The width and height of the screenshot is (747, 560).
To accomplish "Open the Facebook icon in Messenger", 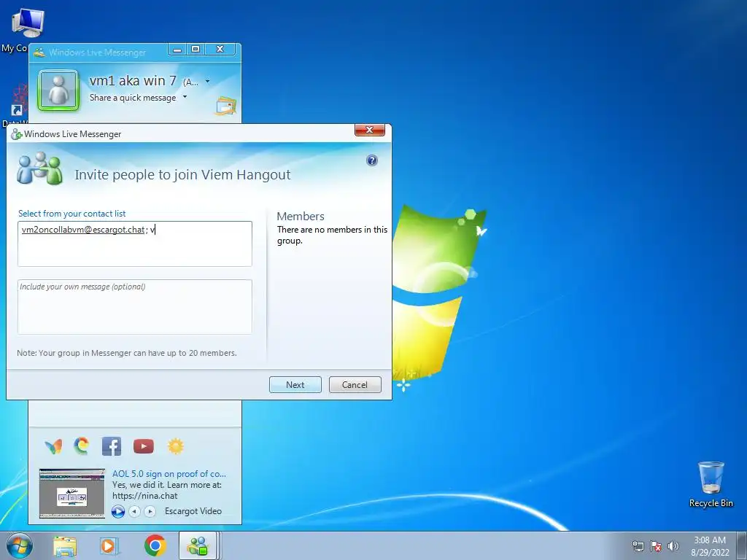I will (x=112, y=446).
